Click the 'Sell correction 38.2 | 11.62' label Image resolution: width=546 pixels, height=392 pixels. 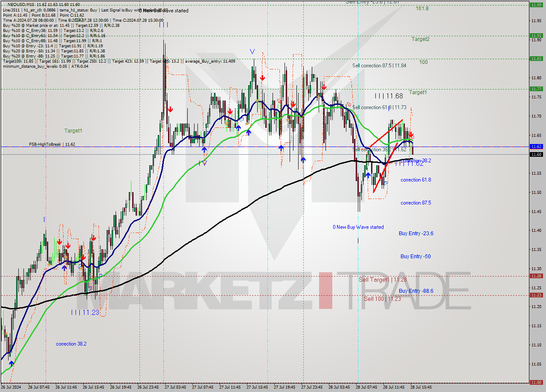(x=379, y=150)
